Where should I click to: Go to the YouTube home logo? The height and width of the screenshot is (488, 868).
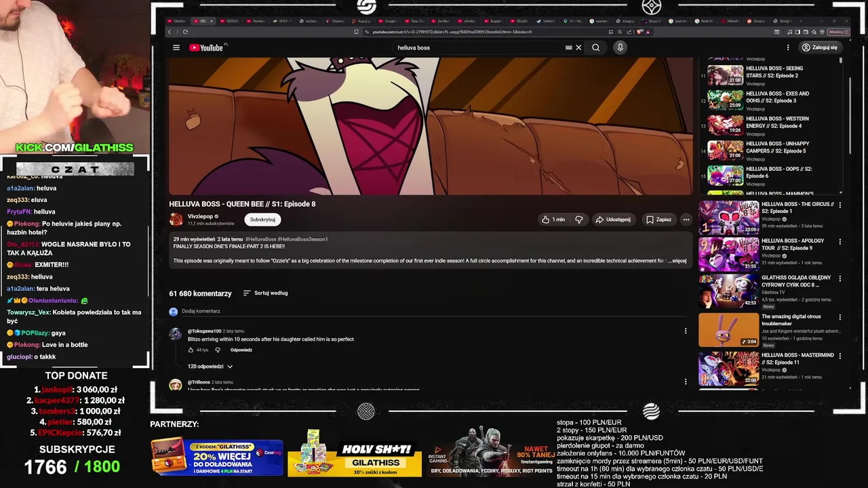(x=206, y=47)
